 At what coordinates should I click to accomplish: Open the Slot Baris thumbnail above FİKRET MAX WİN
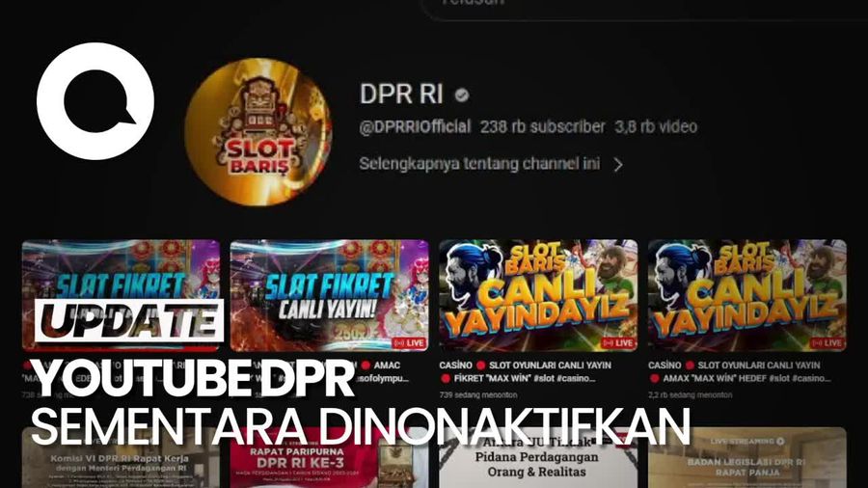point(538,295)
